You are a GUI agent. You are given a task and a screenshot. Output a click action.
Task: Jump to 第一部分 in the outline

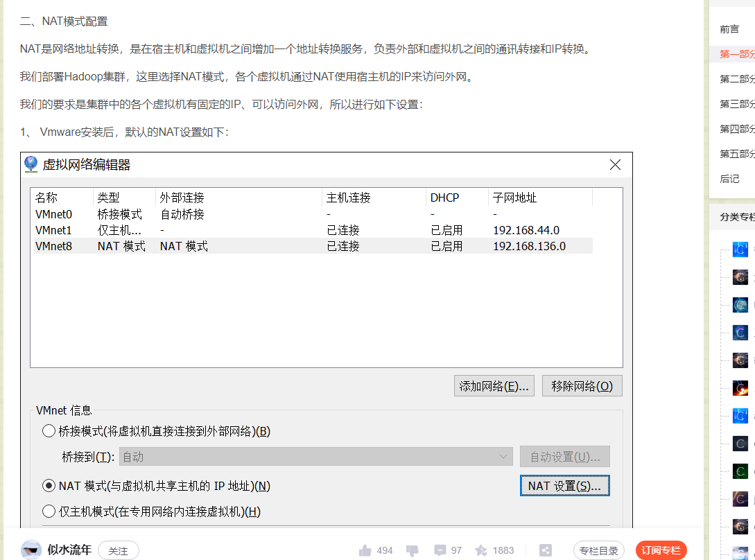(737, 54)
